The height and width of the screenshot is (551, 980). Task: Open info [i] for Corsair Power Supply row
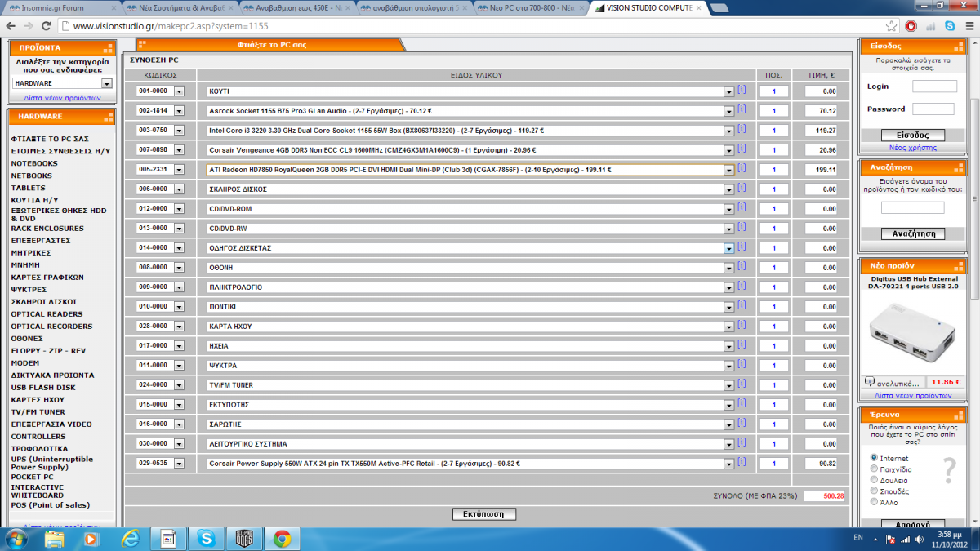(742, 462)
